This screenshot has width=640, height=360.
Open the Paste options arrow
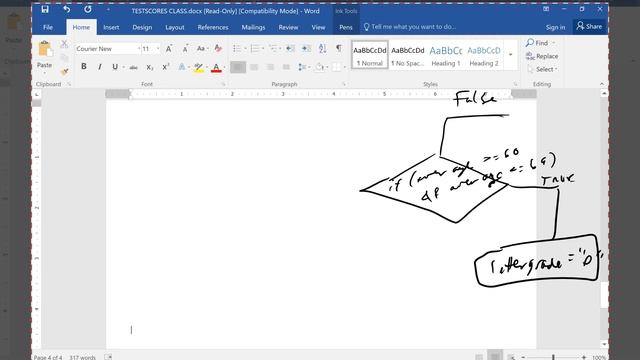[x=44, y=73]
